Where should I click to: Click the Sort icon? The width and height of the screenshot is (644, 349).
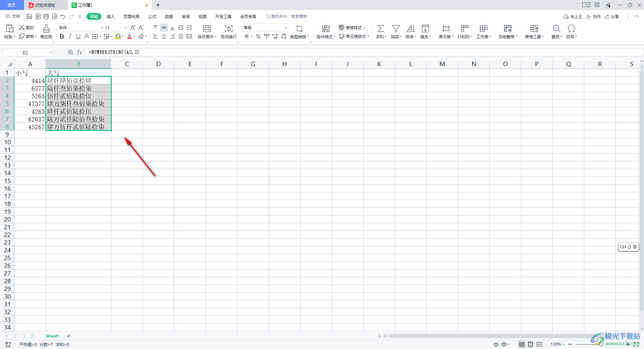[411, 29]
